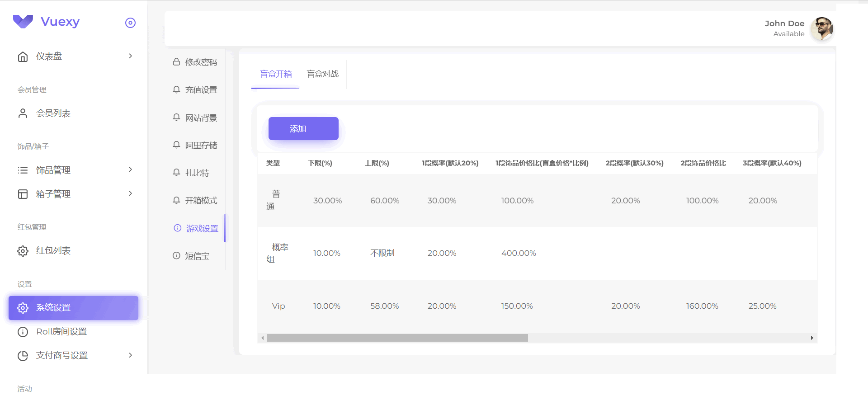This screenshot has height=400, width=868.
Task: Toggle the sidebar collapse radio icon
Action: pyautogui.click(x=130, y=23)
